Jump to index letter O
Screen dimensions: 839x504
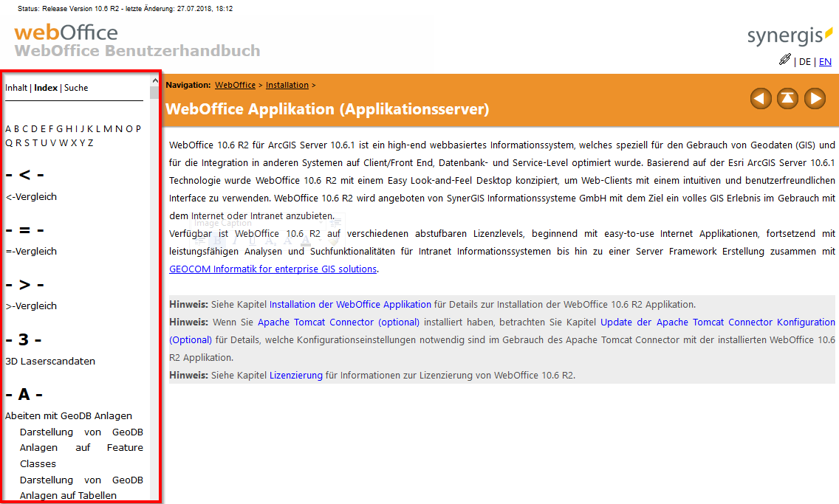pos(129,129)
